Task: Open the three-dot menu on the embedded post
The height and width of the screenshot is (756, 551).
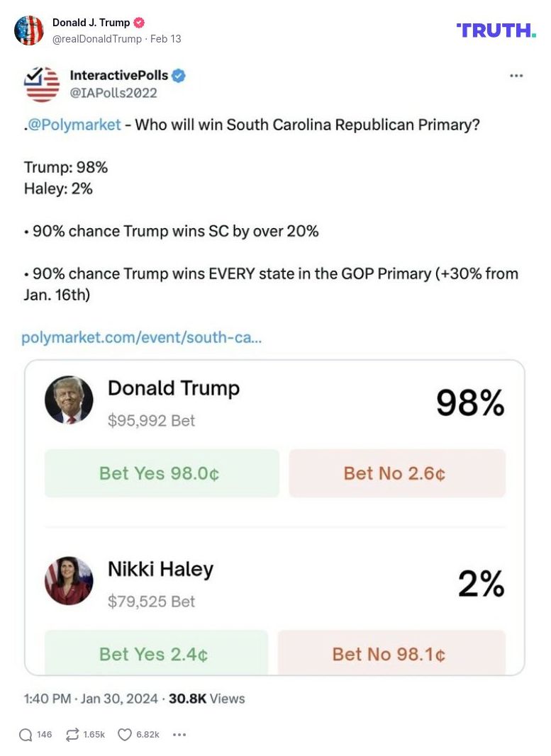Action: pyautogui.click(x=516, y=74)
